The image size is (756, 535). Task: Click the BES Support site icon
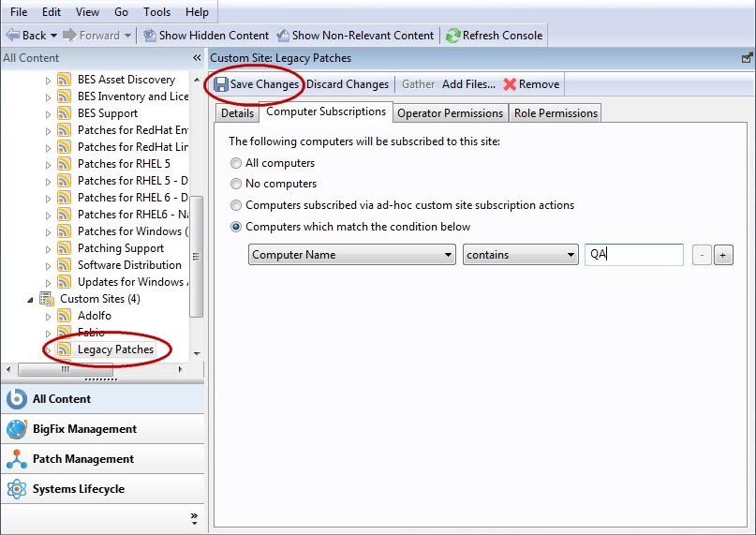[x=64, y=112]
